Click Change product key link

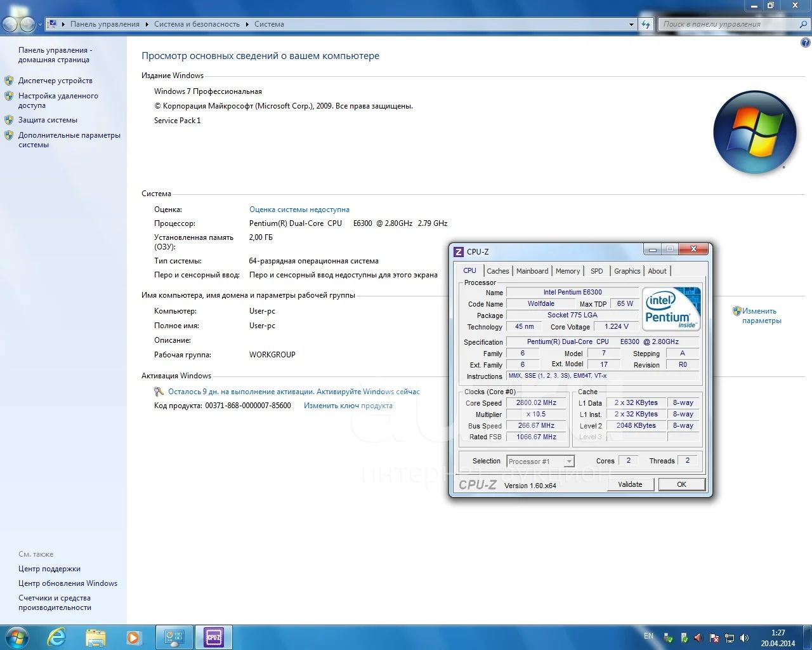(x=348, y=406)
